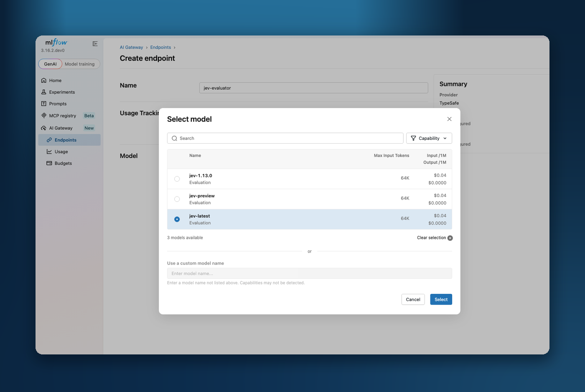Click the jev-1.13.0 model name
This screenshot has height=392, width=585.
201,176
